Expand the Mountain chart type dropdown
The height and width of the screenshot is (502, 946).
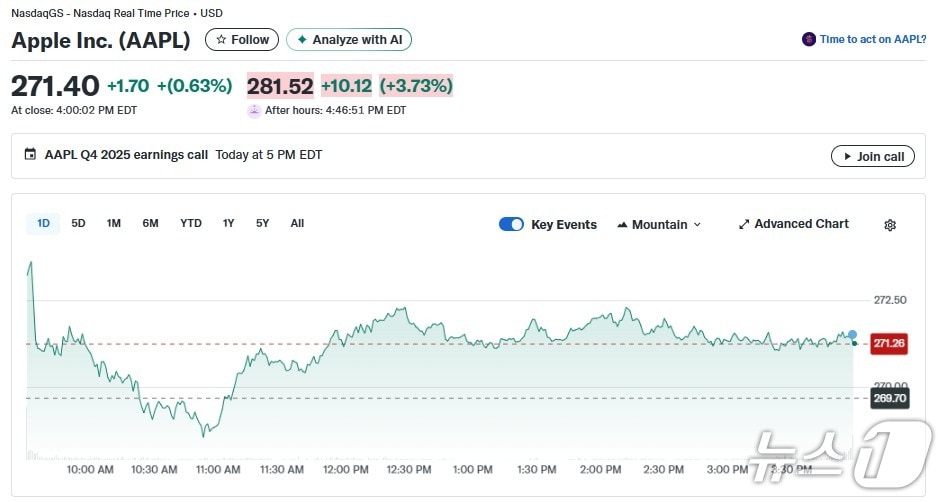659,225
